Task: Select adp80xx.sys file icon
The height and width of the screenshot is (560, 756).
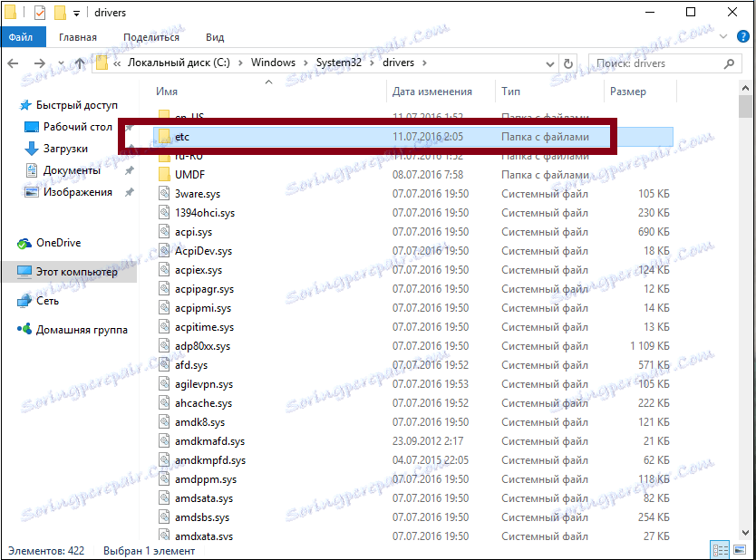Action: pos(164,346)
